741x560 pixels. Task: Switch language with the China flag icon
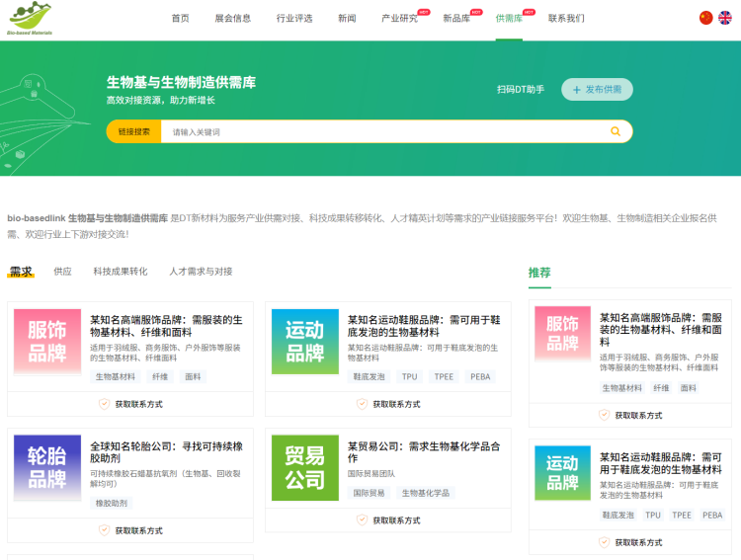[x=705, y=18]
